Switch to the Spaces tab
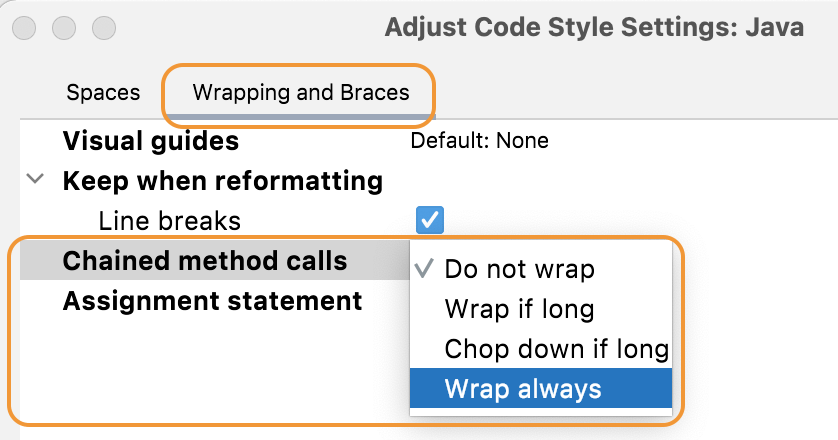The height and width of the screenshot is (440, 838). [x=103, y=93]
